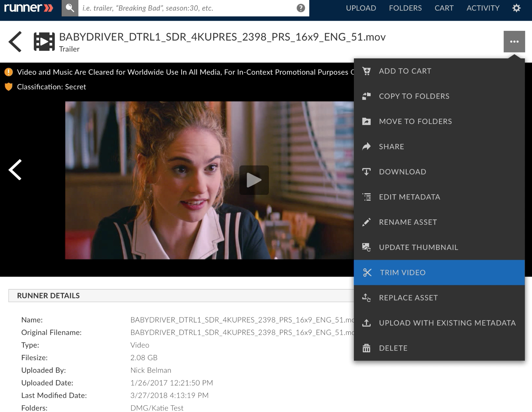The width and height of the screenshot is (532, 412).
Task: Click the Add to Cart icon
Action: (366, 71)
